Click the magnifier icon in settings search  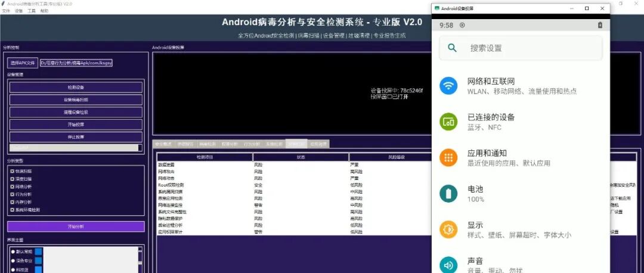452,48
